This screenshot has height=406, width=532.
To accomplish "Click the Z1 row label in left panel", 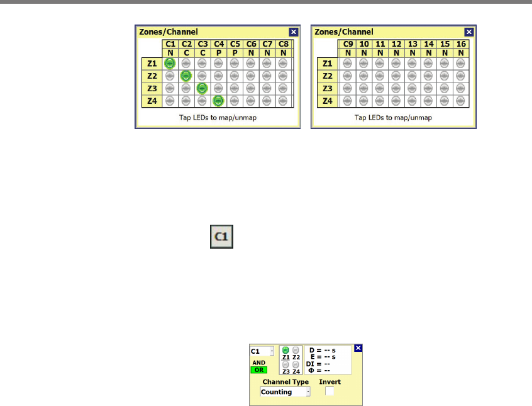I will point(152,64).
